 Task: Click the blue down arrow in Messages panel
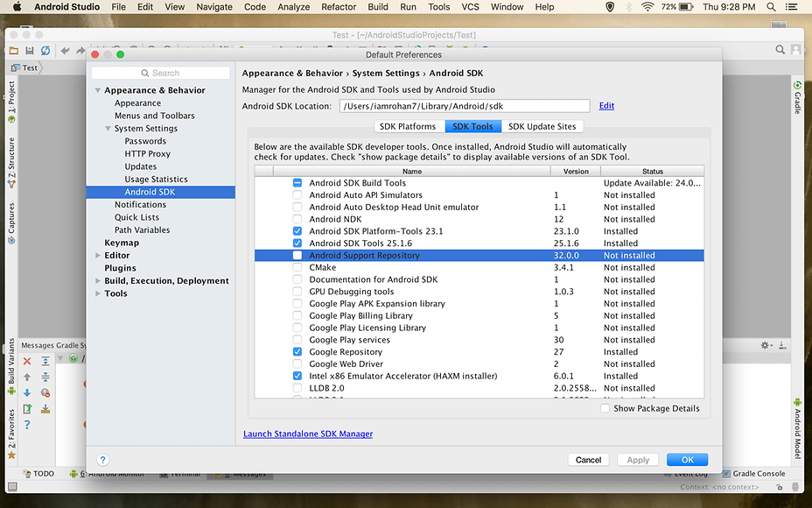click(x=27, y=393)
